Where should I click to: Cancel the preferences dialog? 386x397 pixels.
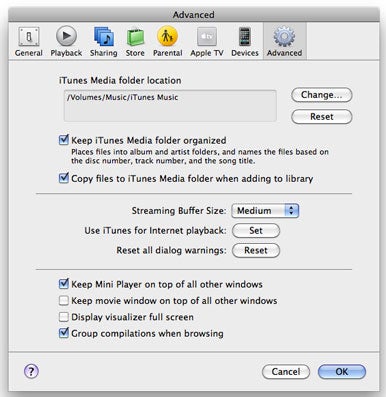point(286,372)
